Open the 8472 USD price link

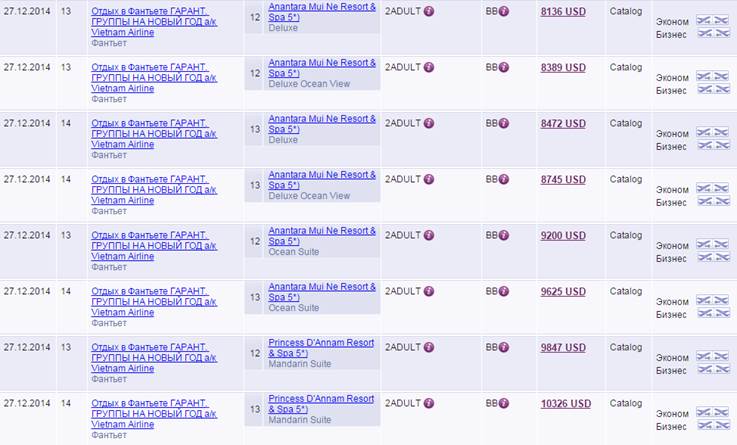click(x=563, y=124)
